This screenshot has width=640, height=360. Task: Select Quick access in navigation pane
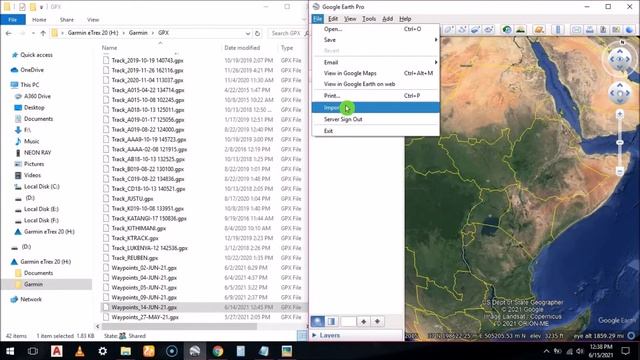click(x=36, y=55)
